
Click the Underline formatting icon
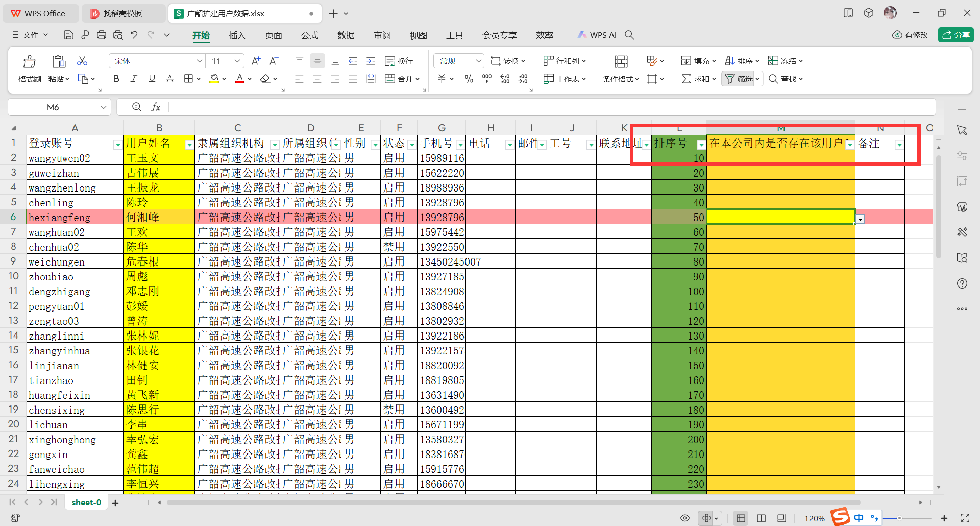[x=152, y=79]
